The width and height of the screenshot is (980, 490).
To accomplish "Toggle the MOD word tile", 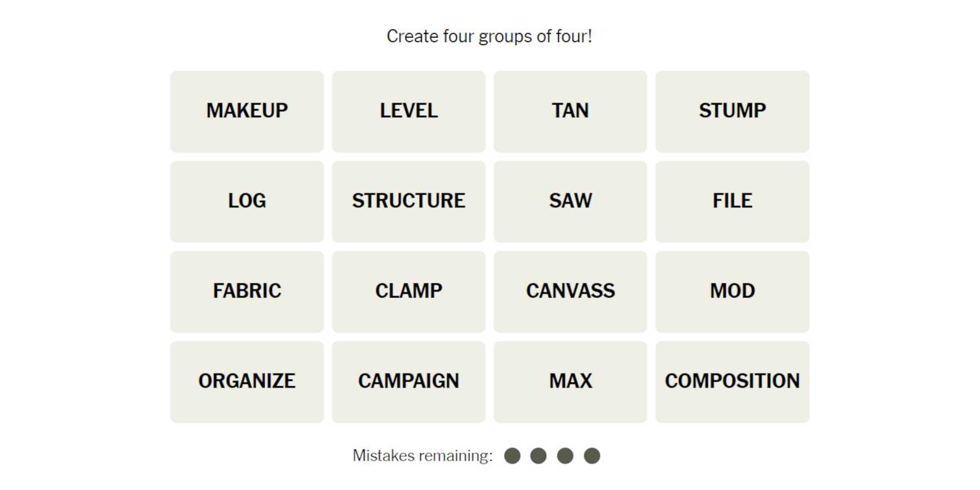I will coord(732,292).
